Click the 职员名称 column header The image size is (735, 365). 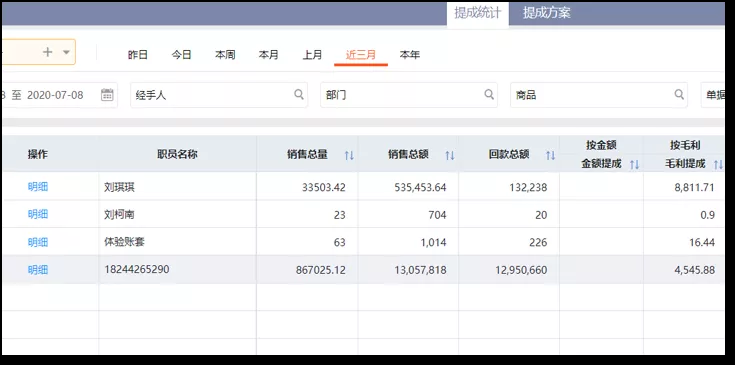tap(177, 154)
